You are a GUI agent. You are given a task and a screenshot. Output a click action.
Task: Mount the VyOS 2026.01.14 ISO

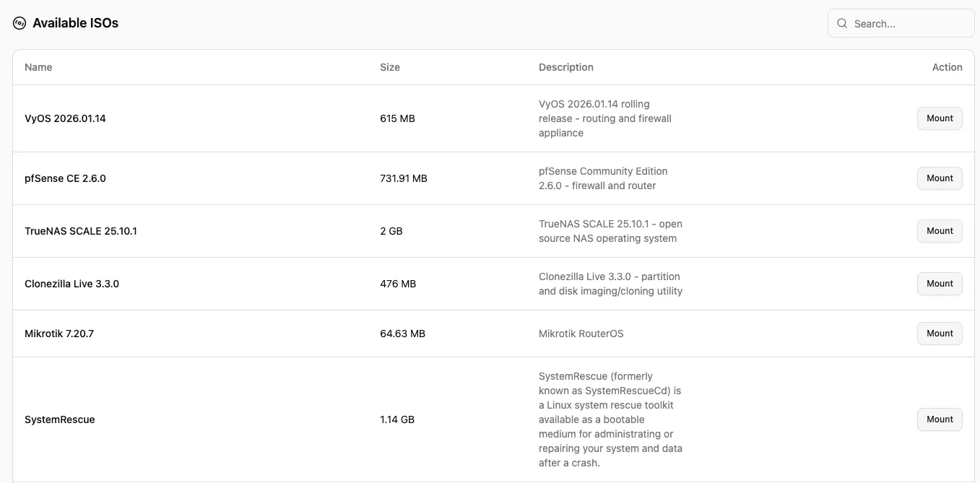click(x=940, y=118)
